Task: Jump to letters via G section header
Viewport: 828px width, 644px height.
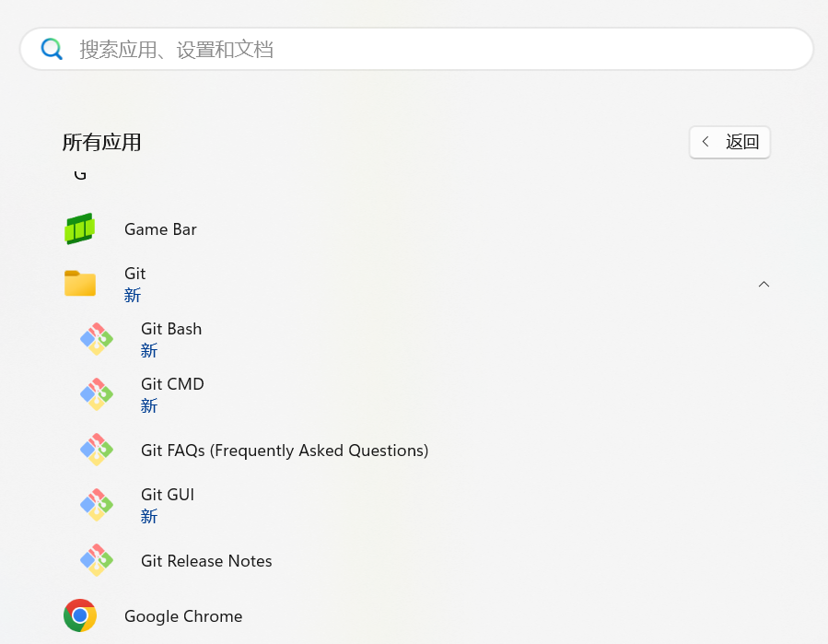Action: [x=80, y=174]
